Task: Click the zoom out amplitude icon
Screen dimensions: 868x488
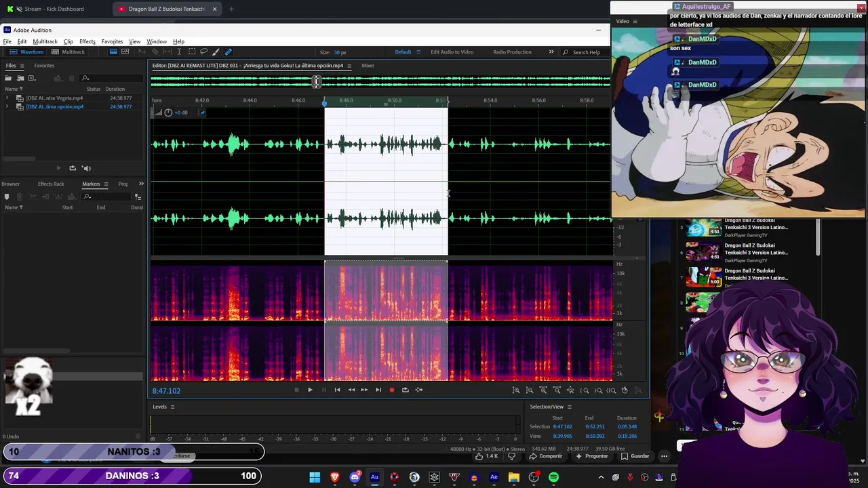Action: 530,390
